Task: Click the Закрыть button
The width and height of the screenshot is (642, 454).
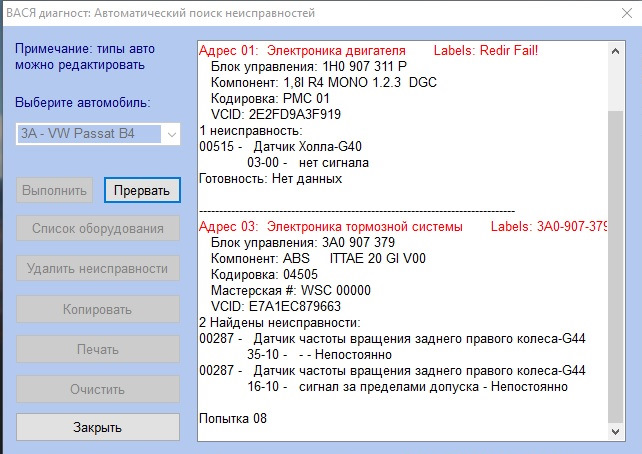Action: (98, 427)
